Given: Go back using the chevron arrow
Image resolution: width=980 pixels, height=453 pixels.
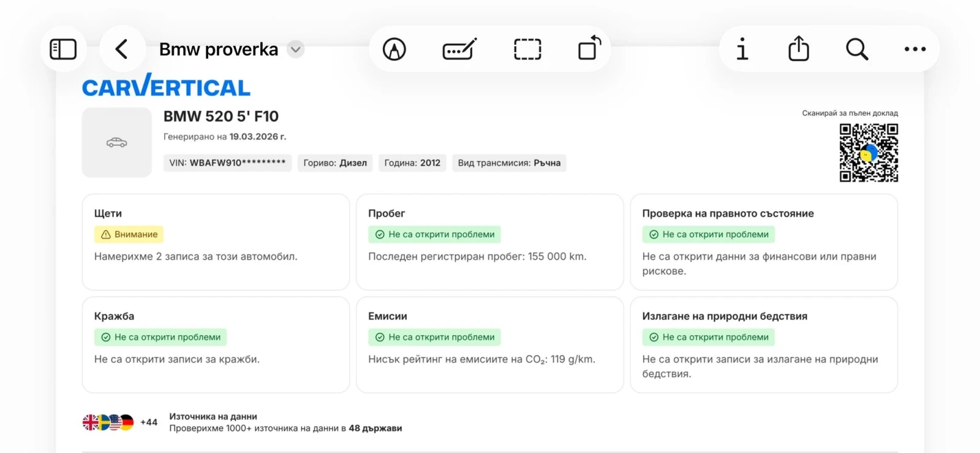Looking at the screenshot, I should [122, 49].
